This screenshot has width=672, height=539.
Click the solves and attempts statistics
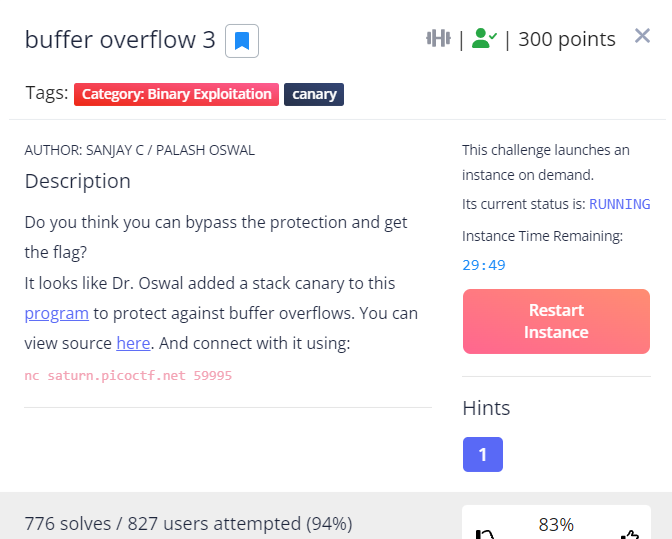(188, 523)
